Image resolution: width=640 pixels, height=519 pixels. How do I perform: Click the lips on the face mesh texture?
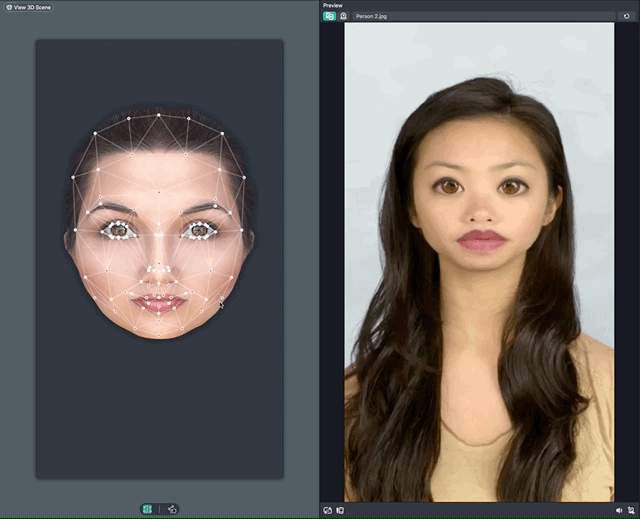pyautogui.click(x=159, y=302)
